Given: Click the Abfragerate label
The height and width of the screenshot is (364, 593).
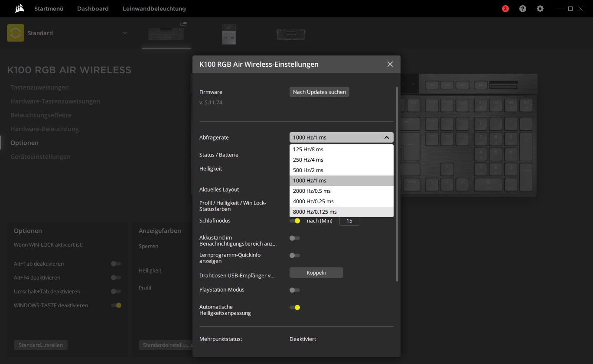Looking at the screenshot, I should click(214, 137).
